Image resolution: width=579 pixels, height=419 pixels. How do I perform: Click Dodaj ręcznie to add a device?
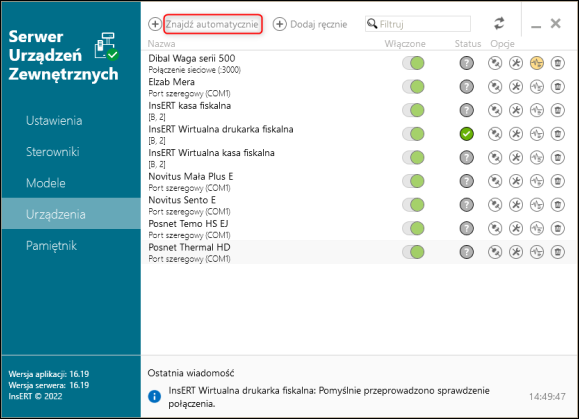pyautogui.click(x=310, y=24)
